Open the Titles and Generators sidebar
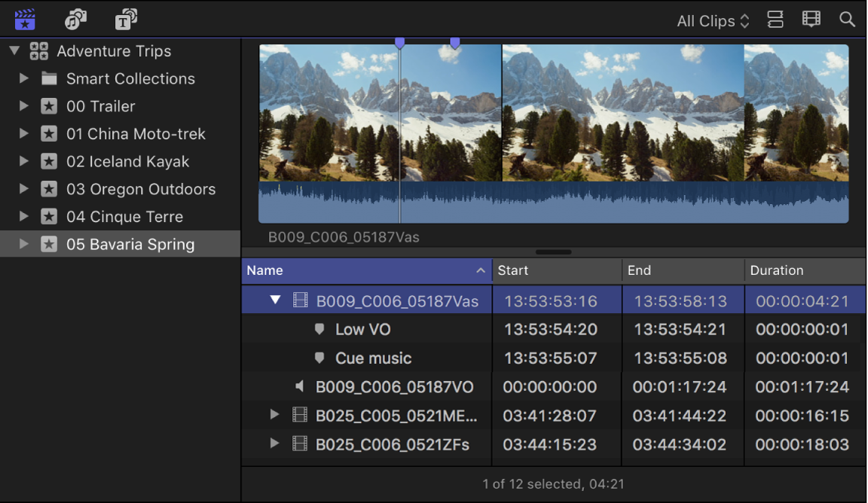Screen dimensions: 868x503 click(x=127, y=19)
